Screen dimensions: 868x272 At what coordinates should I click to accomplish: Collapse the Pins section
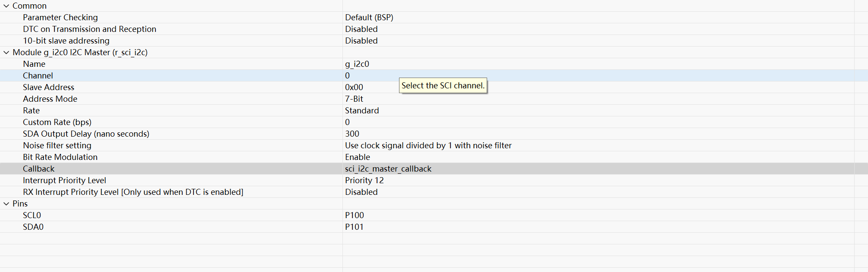coord(6,203)
